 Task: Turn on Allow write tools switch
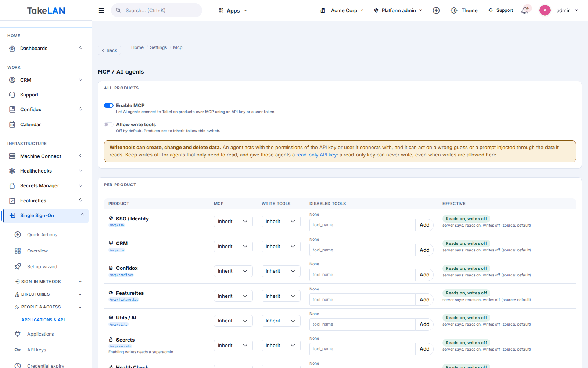click(x=108, y=124)
